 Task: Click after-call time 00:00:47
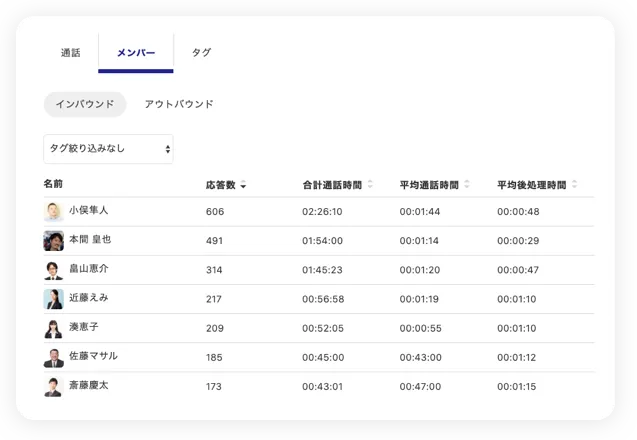coord(518,270)
